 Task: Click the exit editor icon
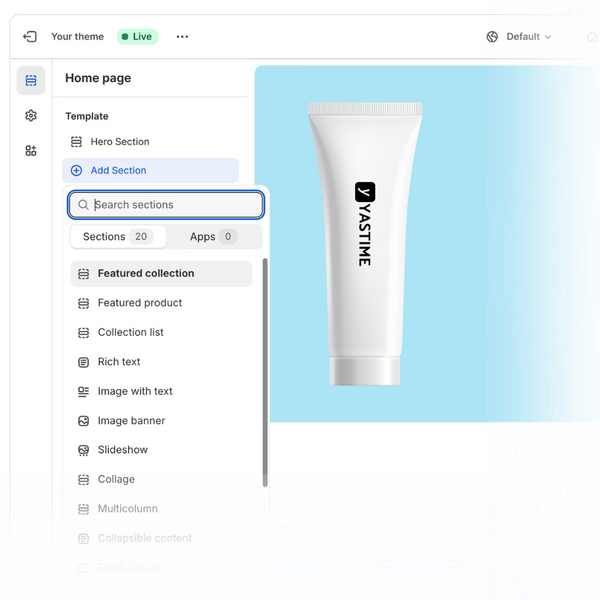(30, 37)
